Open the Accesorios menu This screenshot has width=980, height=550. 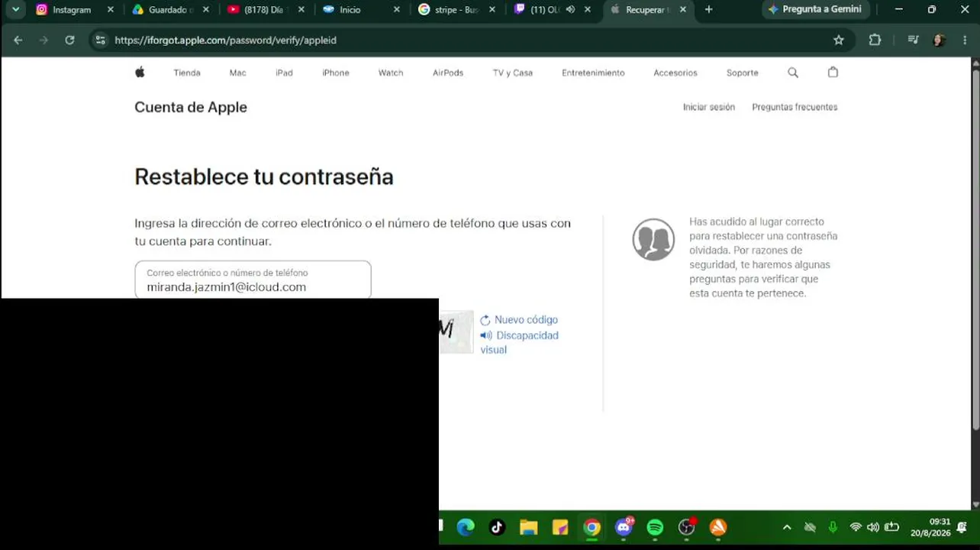[x=675, y=73]
